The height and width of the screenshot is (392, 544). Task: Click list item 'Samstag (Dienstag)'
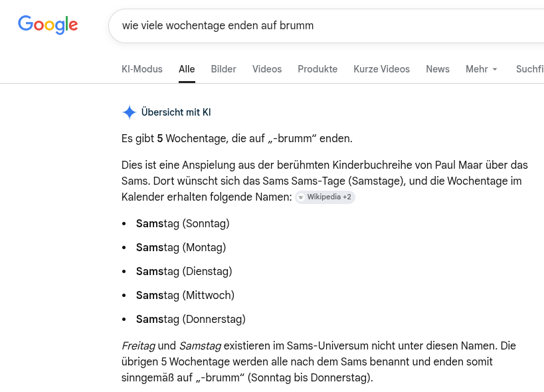(x=184, y=271)
